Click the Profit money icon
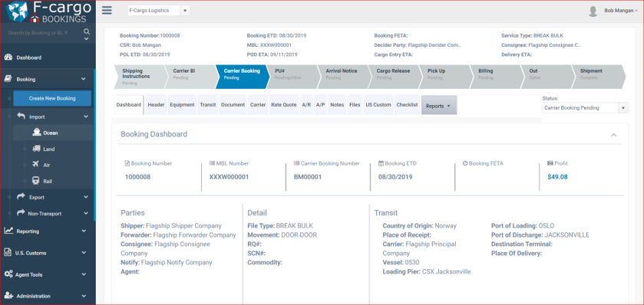Screen dimensions: 644x305 (550, 163)
